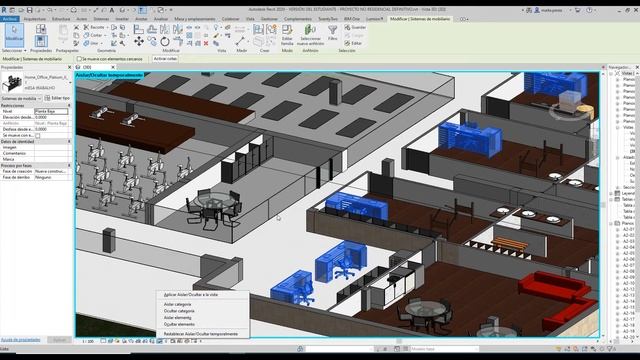The image size is (640, 360).
Task: Open the family type selector dropdown
Action: click(70, 82)
